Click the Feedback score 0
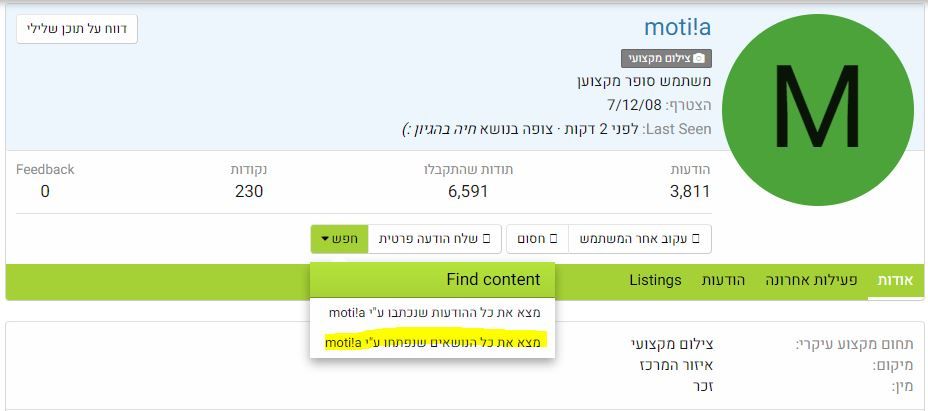Screen dimensions: 928x411 45,191
